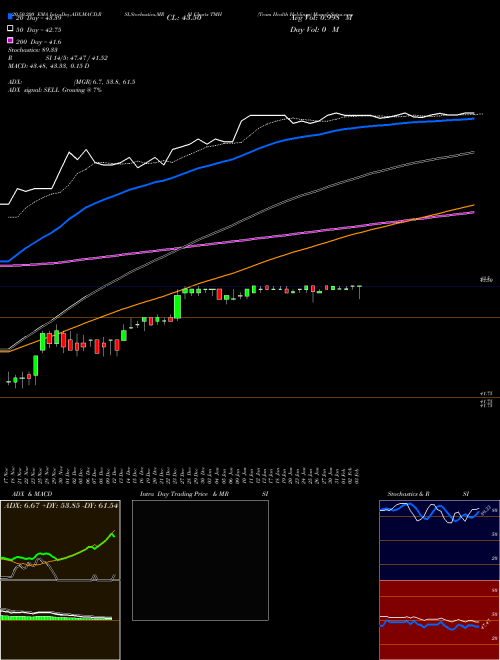The width and height of the screenshot is (500, 660).
Task: Open the MACD histogram panel with green bars
Action: 60,620
